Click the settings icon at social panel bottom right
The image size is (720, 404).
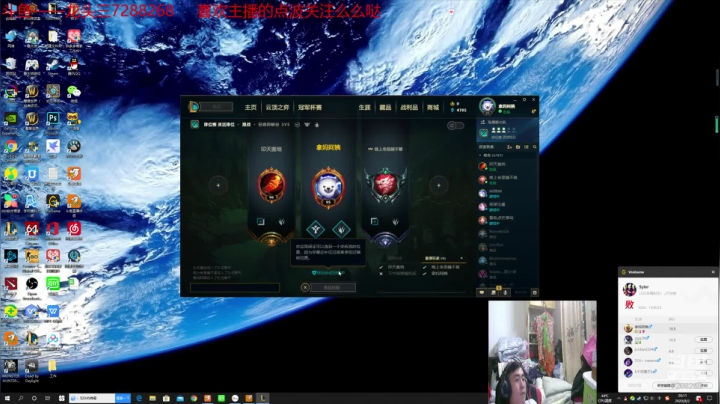[534, 292]
